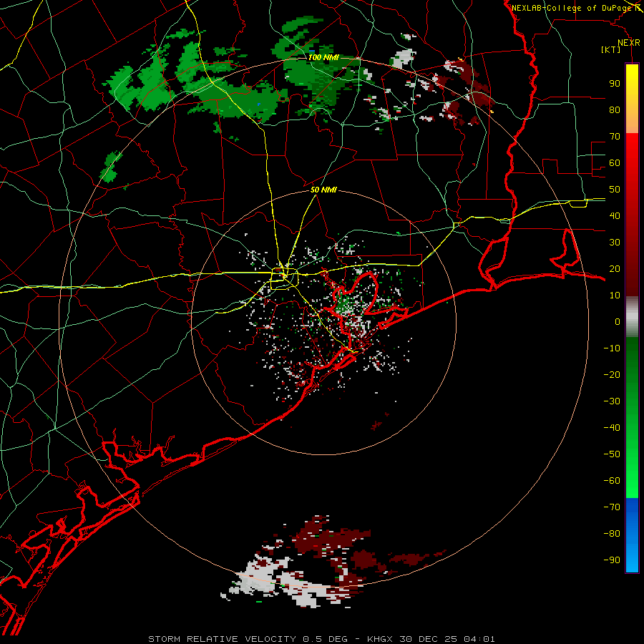This screenshot has width=644, height=644.
Task: Click the -70 value on the velocity scale
Action: point(612,507)
